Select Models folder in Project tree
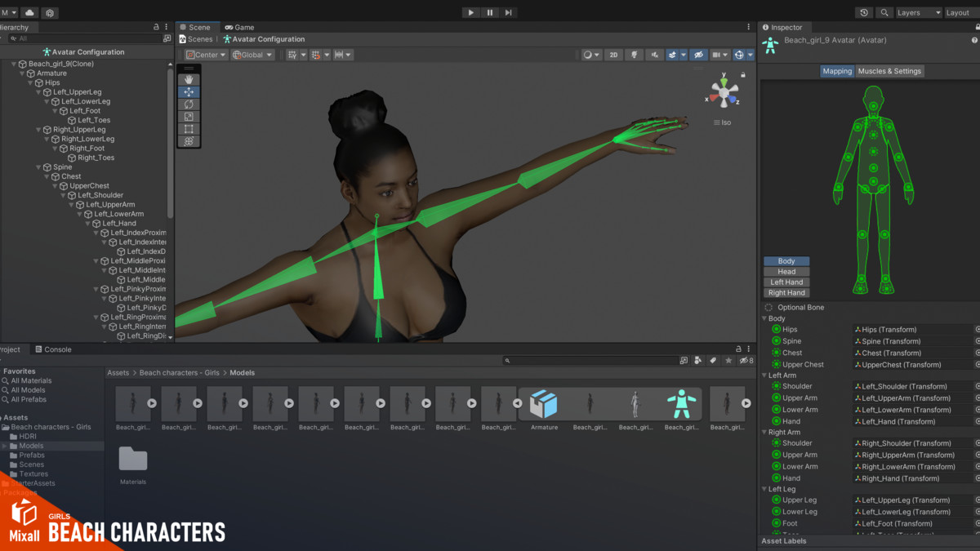This screenshot has height=551, width=980. point(31,446)
